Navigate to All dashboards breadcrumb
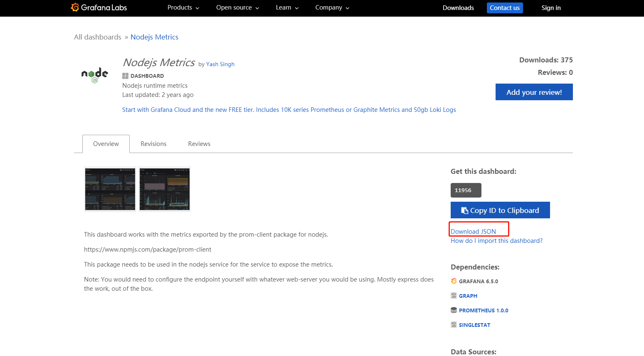Viewport: 644px width, 356px height. (x=98, y=37)
